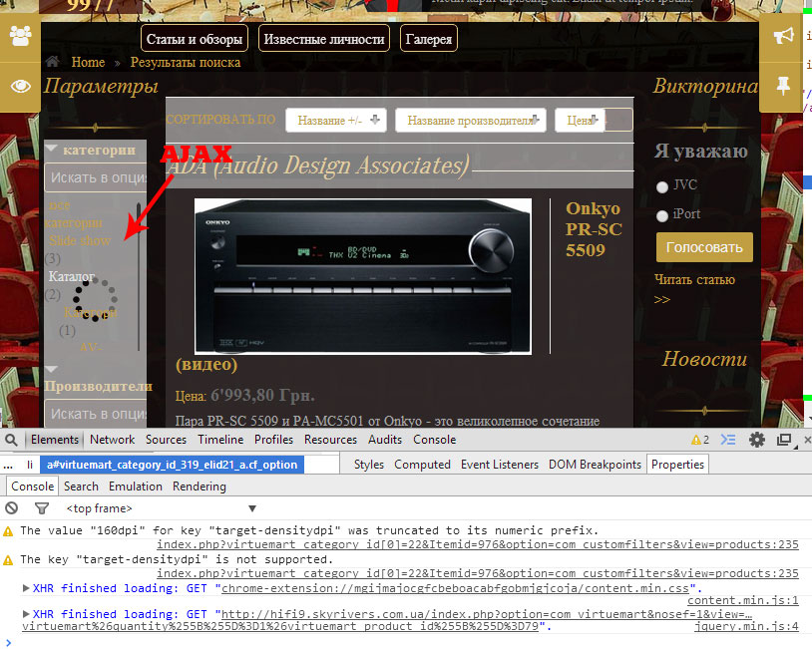Show the Computed sidebar pane

pos(422,465)
